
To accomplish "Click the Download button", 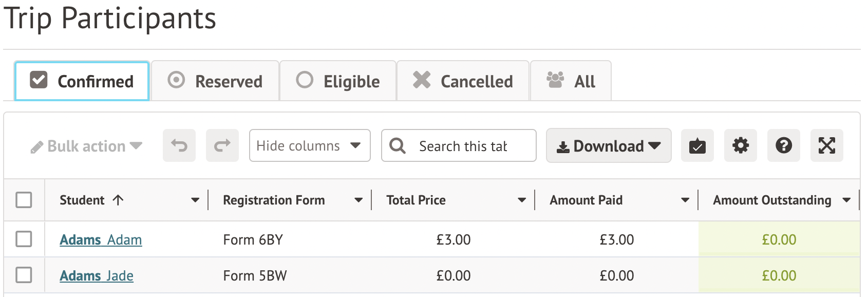I will point(609,146).
